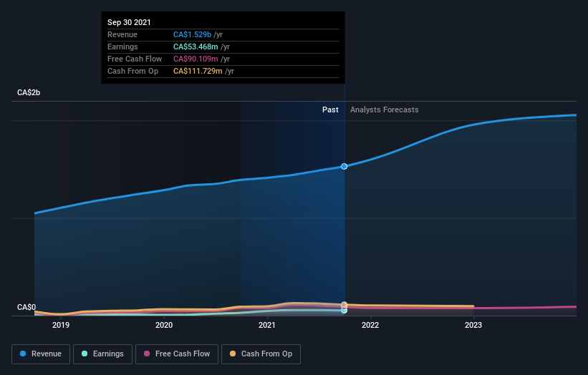Image resolution: width=588 pixels, height=375 pixels.
Task: Select the 2021 x-axis label
Action: (x=267, y=325)
